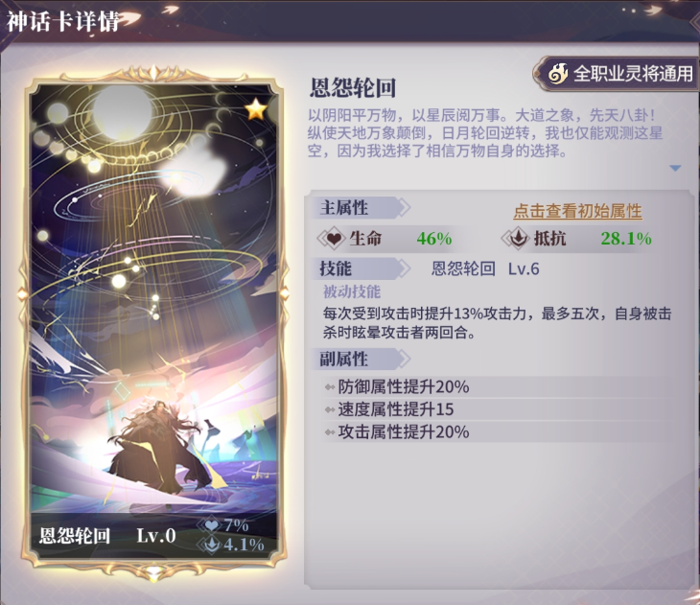Image resolution: width=700 pixels, height=605 pixels.
Task: Click the small heart icon near 7%
Action: (212, 525)
